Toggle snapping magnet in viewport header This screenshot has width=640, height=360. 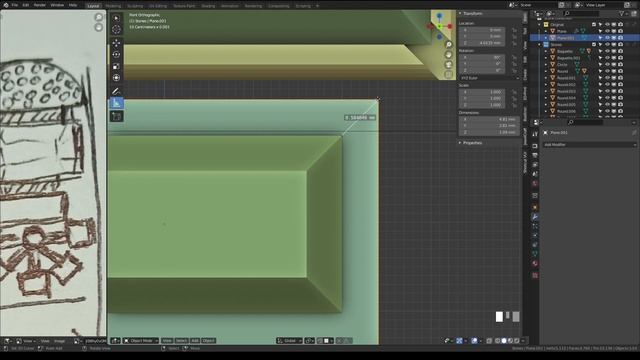coord(320,341)
